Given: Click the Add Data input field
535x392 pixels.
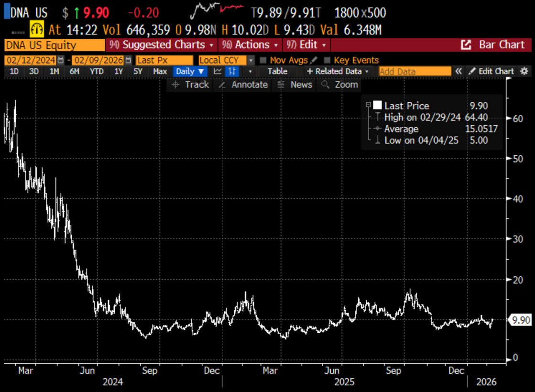Looking at the screenshot, I should (x=415, y=71).
